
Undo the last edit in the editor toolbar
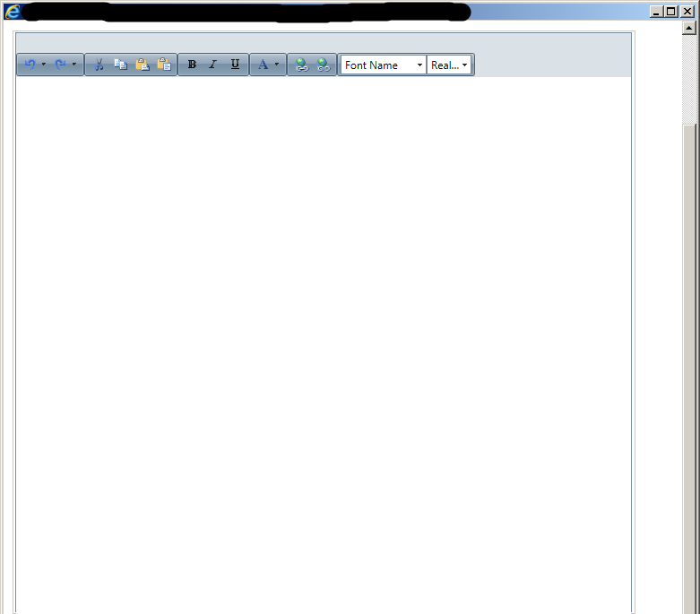click(30, 65)
